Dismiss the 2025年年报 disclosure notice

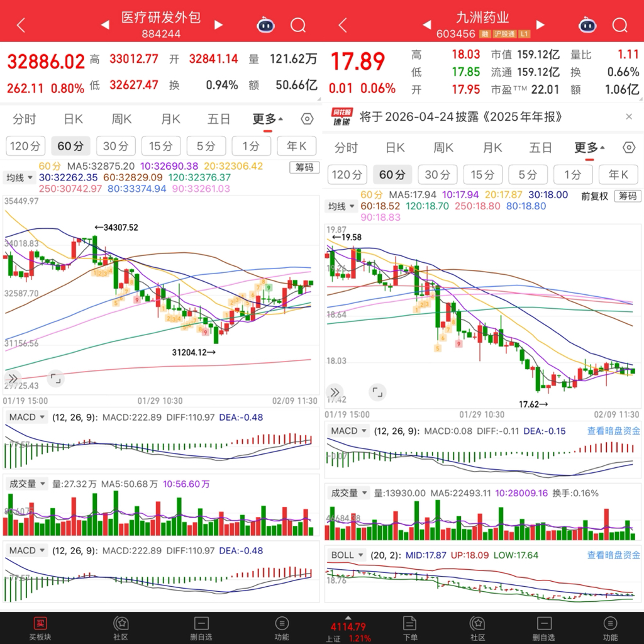(x=629, y=116)
